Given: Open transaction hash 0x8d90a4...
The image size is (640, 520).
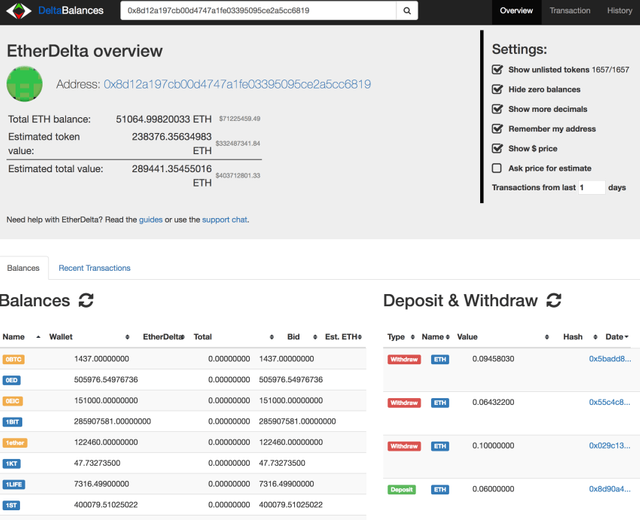Looking at the screenshot, I should [x=610, y=489].
